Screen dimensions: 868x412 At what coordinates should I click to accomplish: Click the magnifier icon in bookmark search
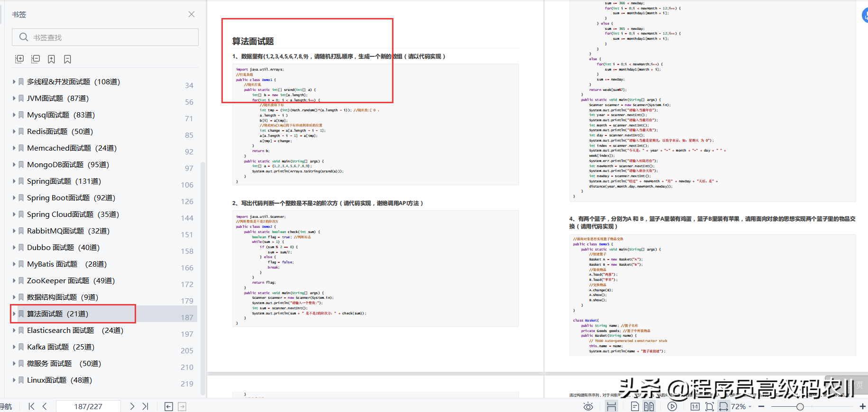pos(23,37)
